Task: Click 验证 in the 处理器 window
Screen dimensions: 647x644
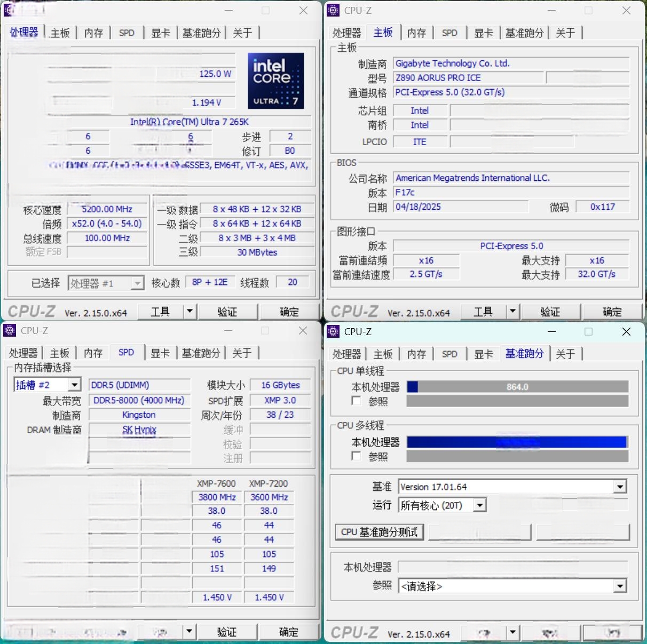Action: [227, 311]
